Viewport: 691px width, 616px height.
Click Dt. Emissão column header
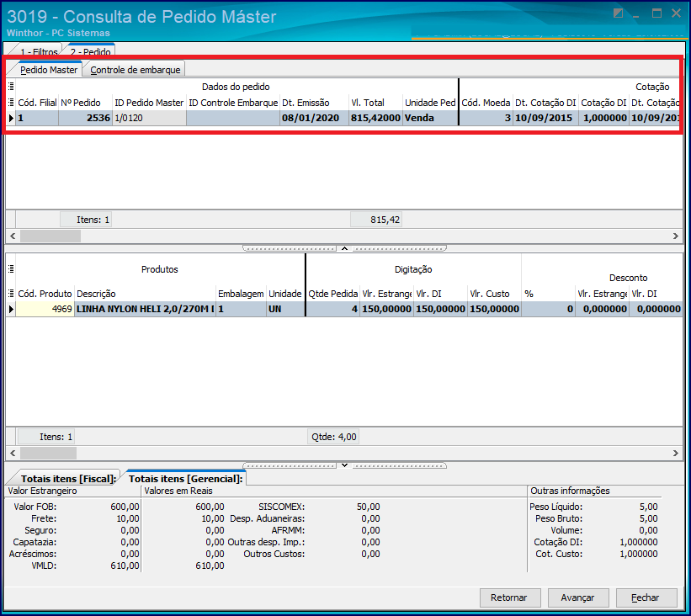click(314, 103)
